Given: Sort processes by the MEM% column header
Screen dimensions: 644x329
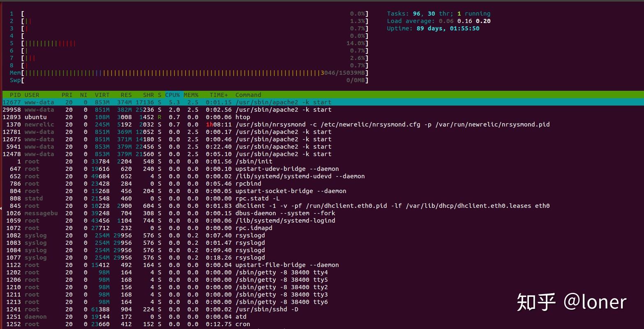Looking at the screenshot, I should click(191, 95).
